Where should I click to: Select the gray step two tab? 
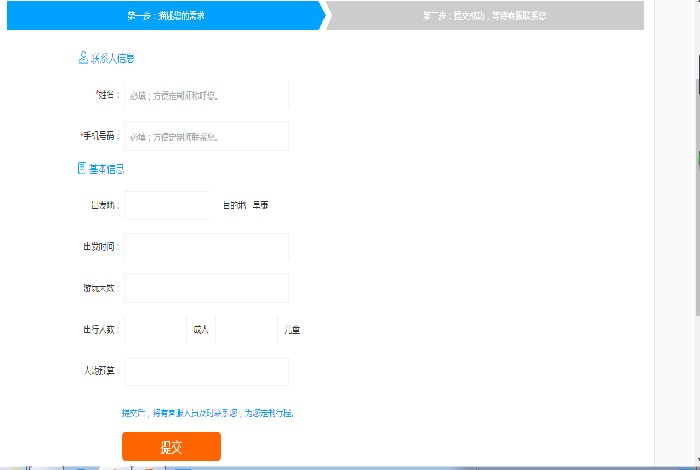point(484,16)
